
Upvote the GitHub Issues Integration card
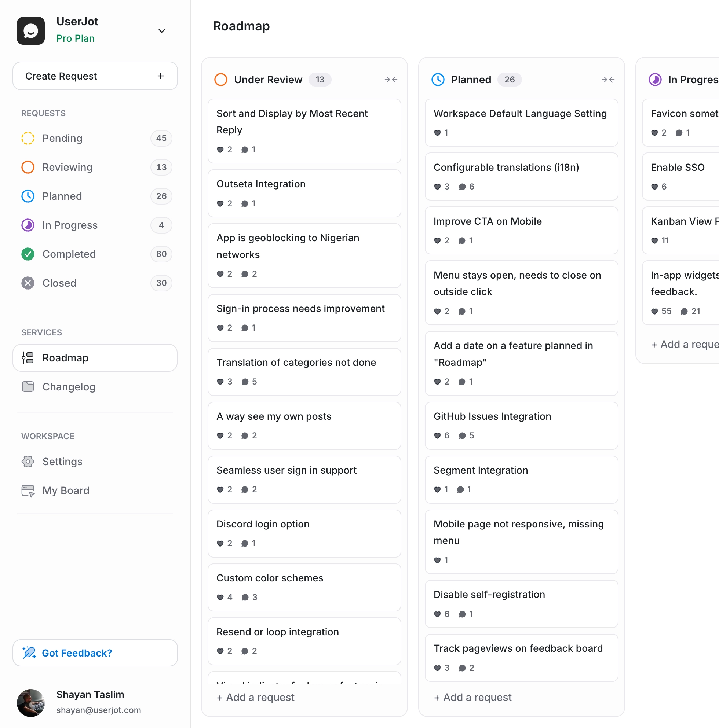point(437,435)
